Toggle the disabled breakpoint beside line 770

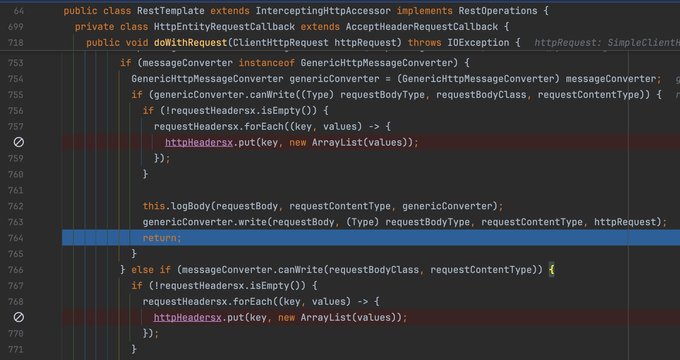[19, 317]
